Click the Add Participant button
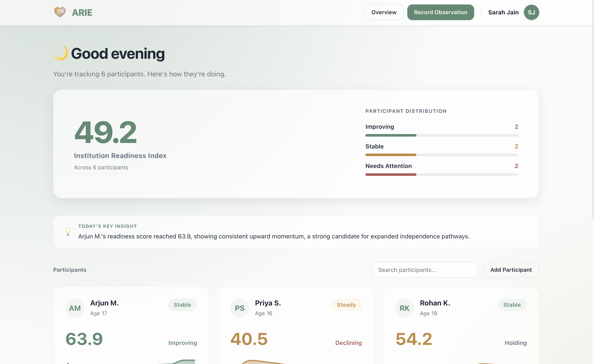The height and width of the screenshot is (364, 594). (511, 270)
